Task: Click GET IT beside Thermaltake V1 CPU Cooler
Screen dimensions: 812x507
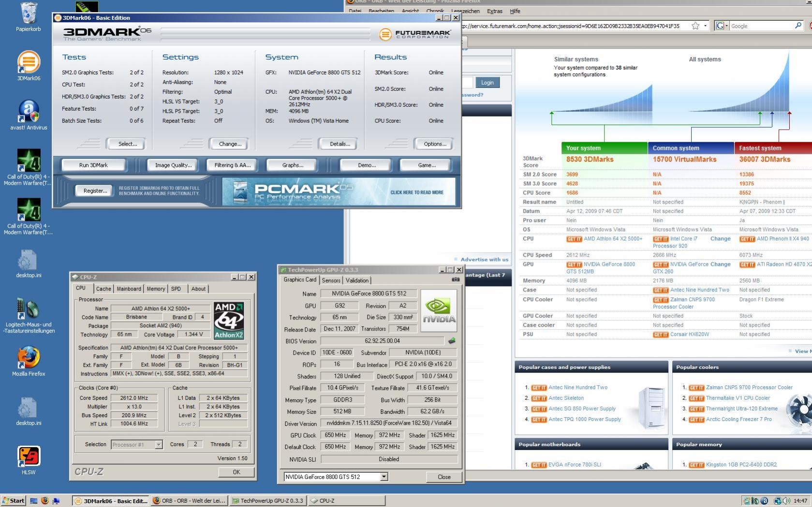Action: (x=696, y=398)
